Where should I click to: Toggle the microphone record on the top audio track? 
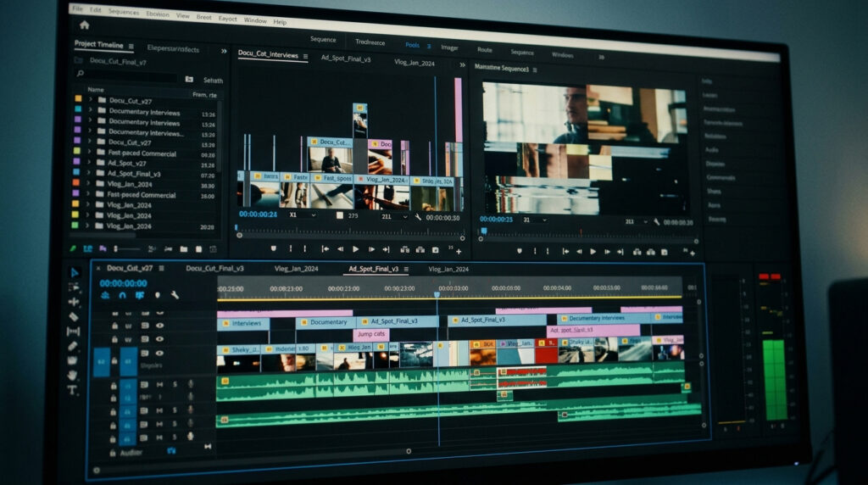[191, 385]
